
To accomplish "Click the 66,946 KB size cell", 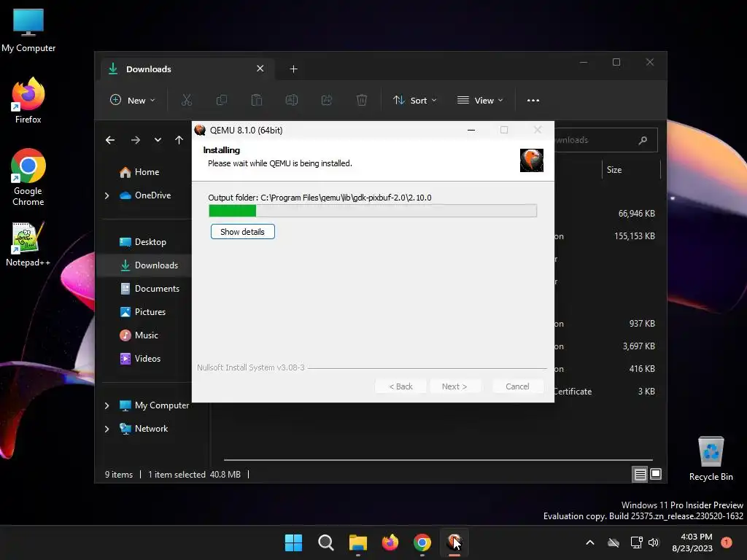I will pyautogui.click(x=636, y=214).
